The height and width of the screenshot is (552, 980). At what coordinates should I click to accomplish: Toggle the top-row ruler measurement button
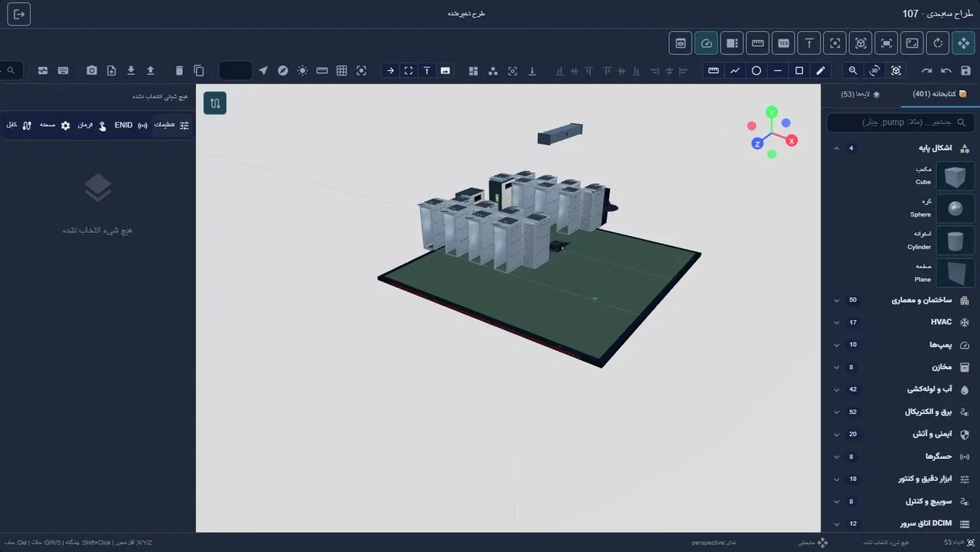pos(757,43)
